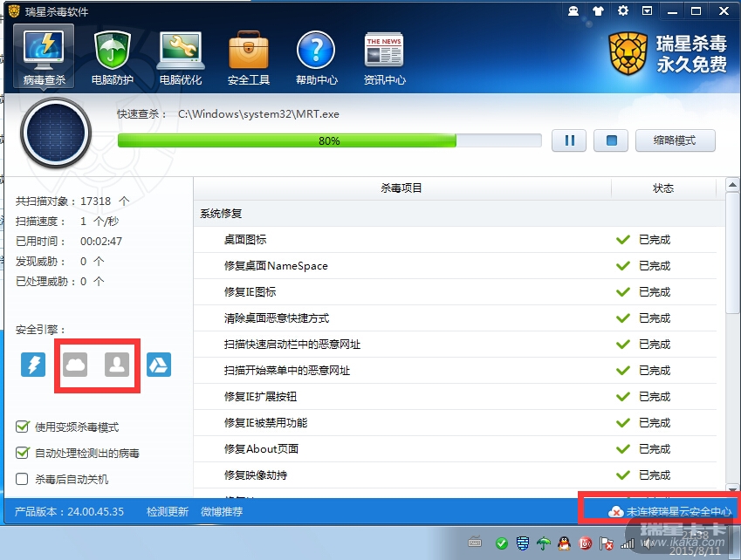Open the title bar dropdown menu icon
741x560 pixels.
click(x=647, y=10)
